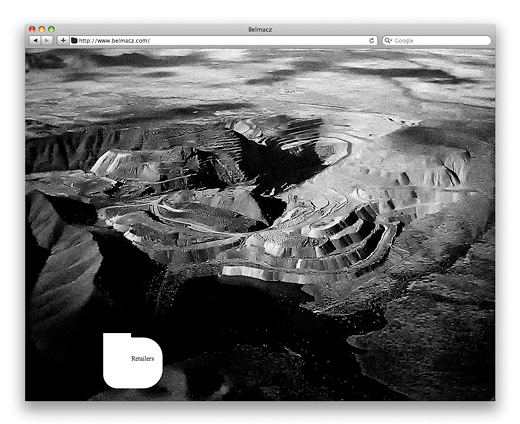520x424 pixels.
Task: Click the Belmacz window title text
Action: [260, 30]
